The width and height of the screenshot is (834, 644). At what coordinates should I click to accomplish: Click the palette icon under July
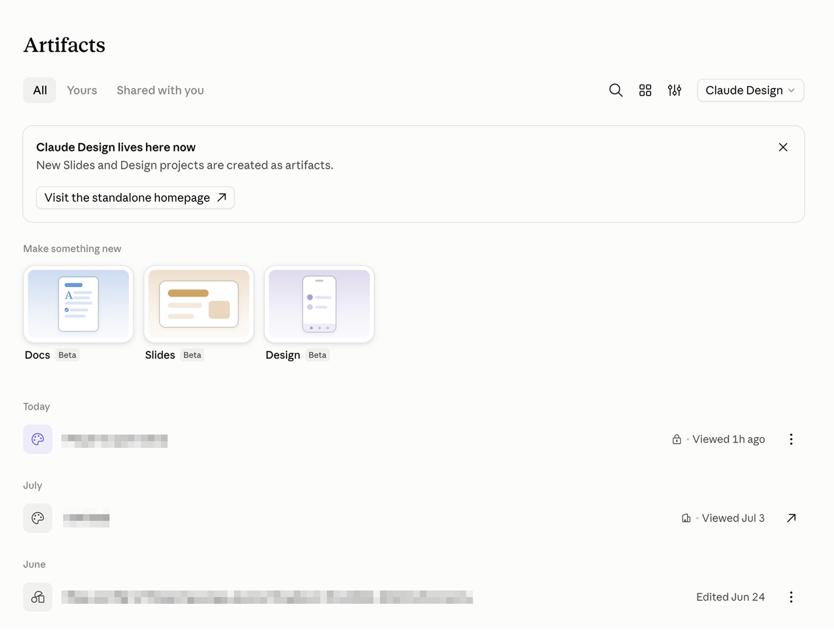38,518
